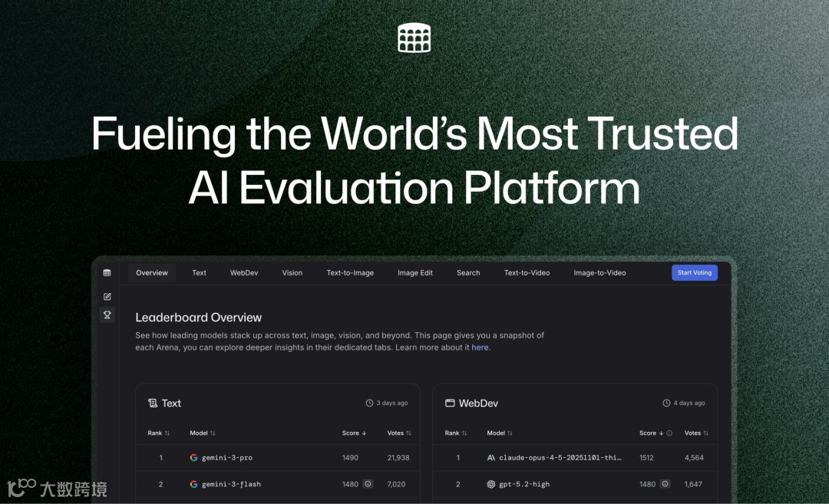The height and width of the screenshot is (504, 829).
Task: Click score 1490 in the Text table
Action: pyautogui.click(x=350, y=457)
